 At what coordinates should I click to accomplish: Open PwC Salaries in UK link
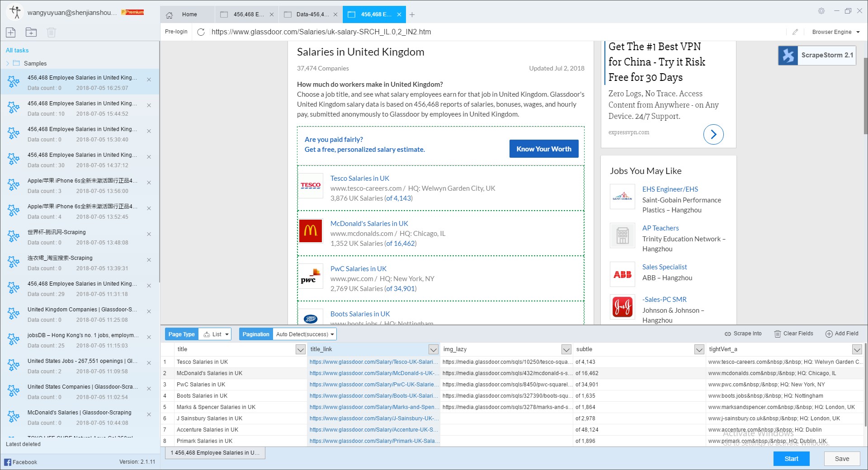point(359,269)
